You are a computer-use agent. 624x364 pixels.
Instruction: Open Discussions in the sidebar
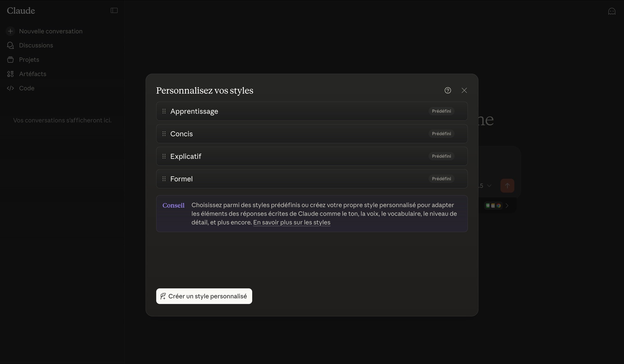click(x=36, y=45)
